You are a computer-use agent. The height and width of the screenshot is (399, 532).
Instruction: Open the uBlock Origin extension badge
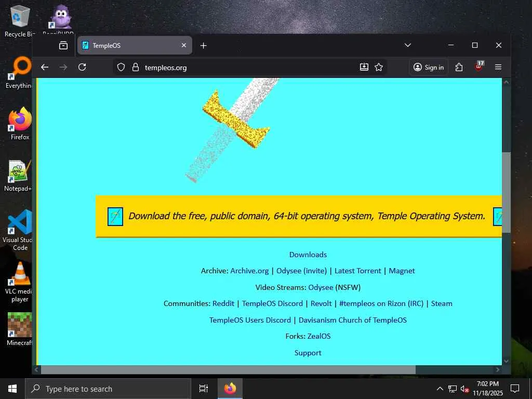pyautogui.click(x=478, y=66)
